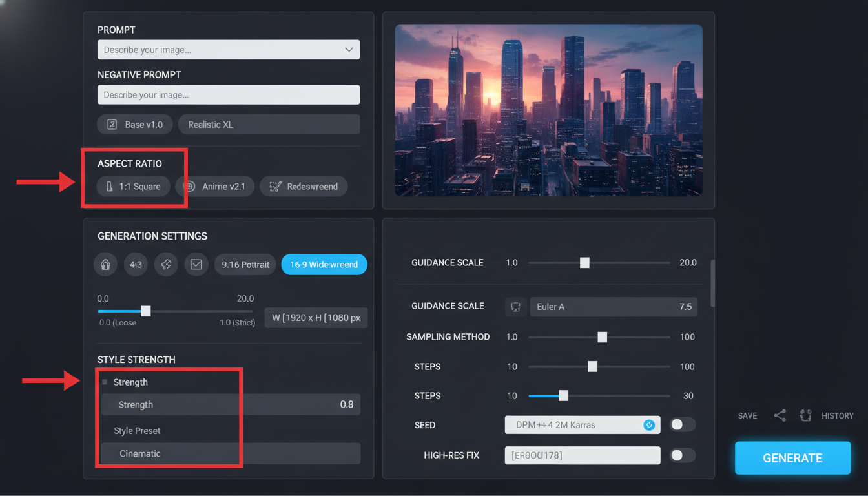The image size is (868, 496).
Task: Click the share icon next to SAVE
Action: click(780, 415)
